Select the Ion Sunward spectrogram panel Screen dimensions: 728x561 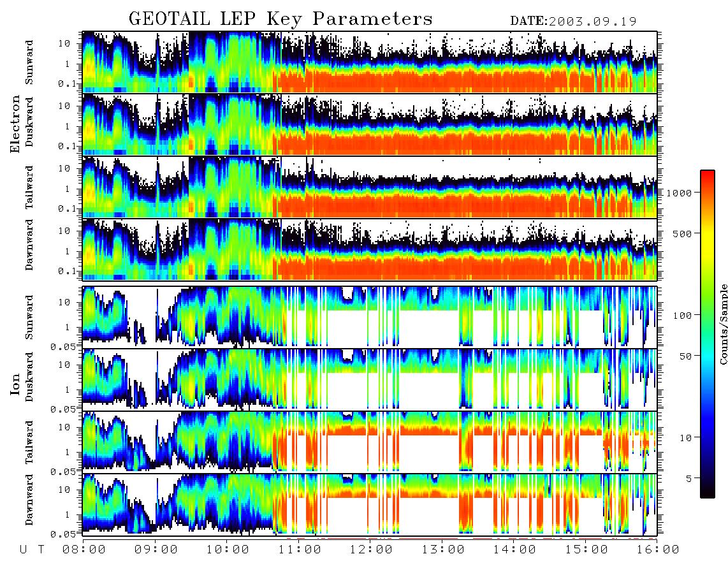coord(370,317)
